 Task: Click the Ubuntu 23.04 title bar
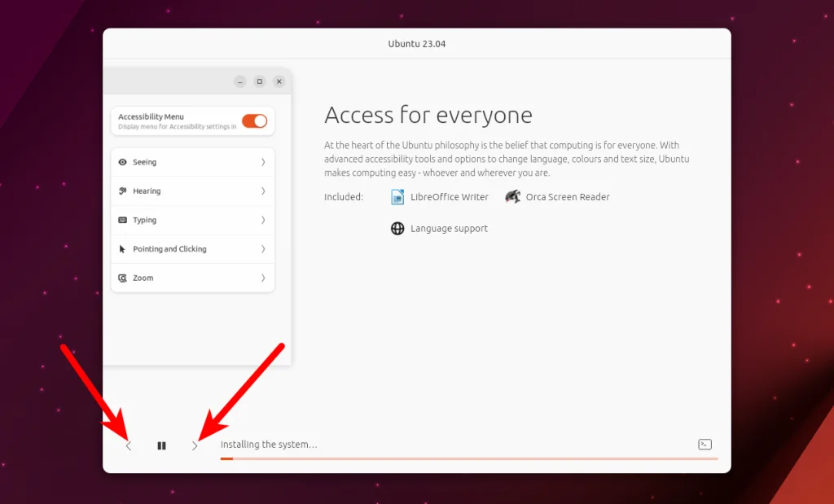click(x=416, y=43)
